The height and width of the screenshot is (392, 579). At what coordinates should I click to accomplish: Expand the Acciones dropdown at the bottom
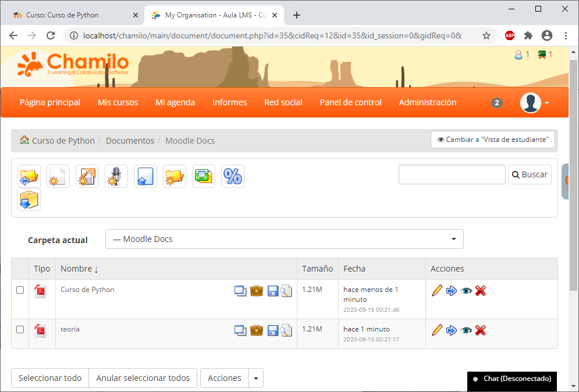pyautogui.click(x=255, y=377)
